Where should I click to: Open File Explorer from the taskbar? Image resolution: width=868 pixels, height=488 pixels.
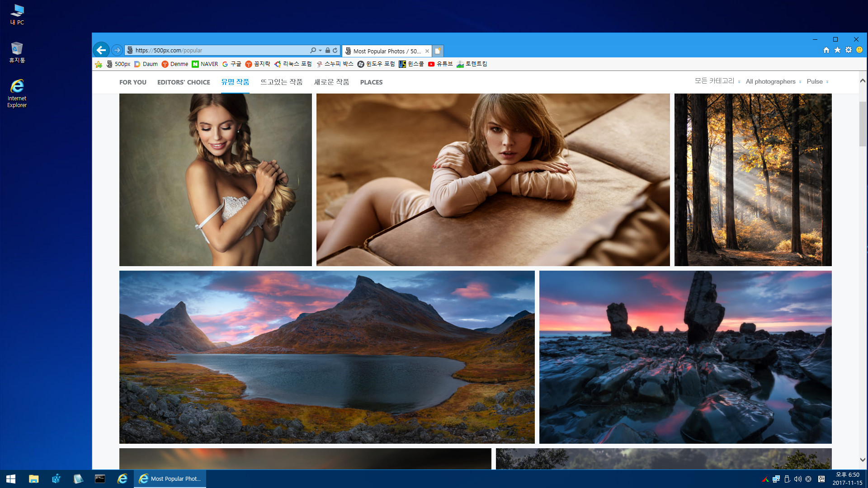[33, 479]
